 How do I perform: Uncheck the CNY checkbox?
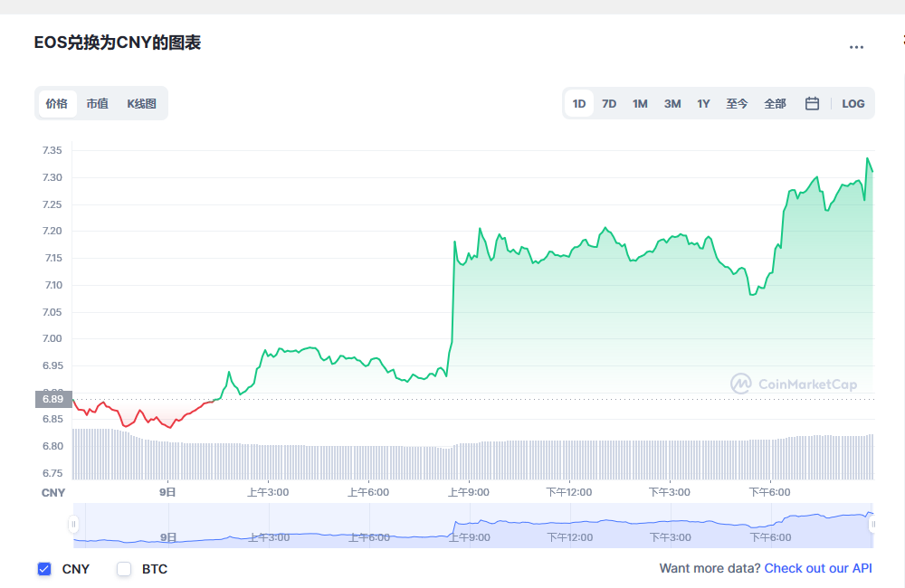pyautogui.click(x=44, y=569)
